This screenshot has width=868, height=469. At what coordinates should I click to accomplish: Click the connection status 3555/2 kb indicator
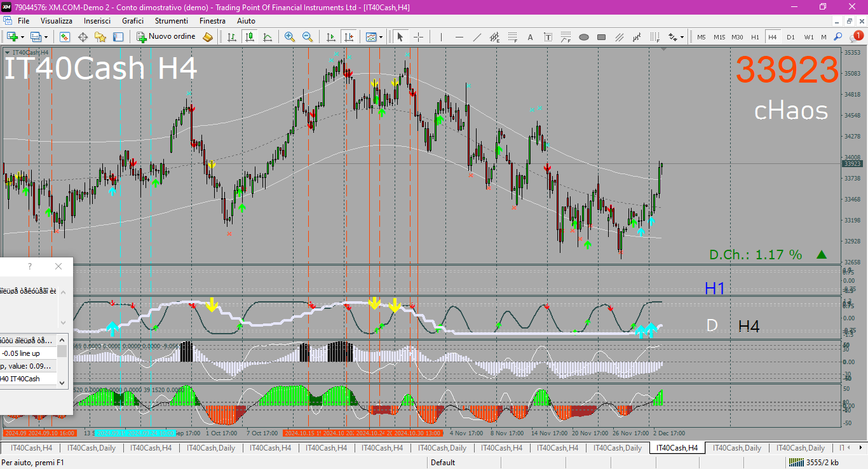pyautogui.click(x=815, y=463)
